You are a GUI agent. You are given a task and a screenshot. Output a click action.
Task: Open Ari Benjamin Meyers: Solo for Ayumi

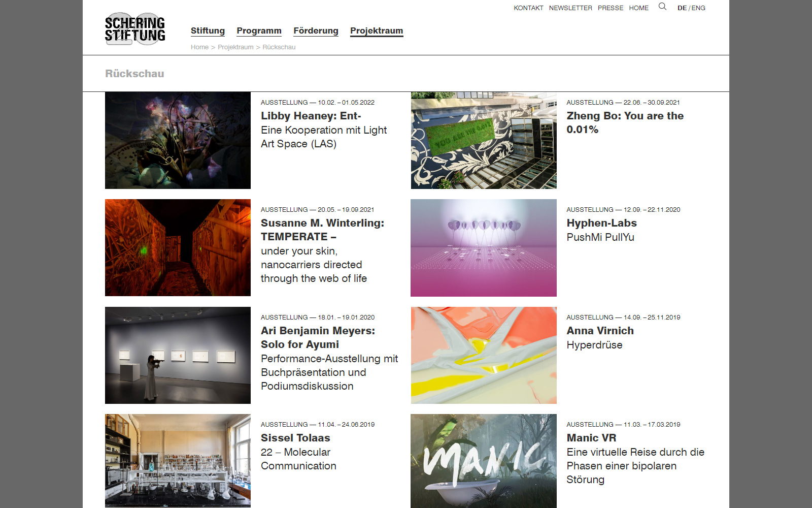318,337
